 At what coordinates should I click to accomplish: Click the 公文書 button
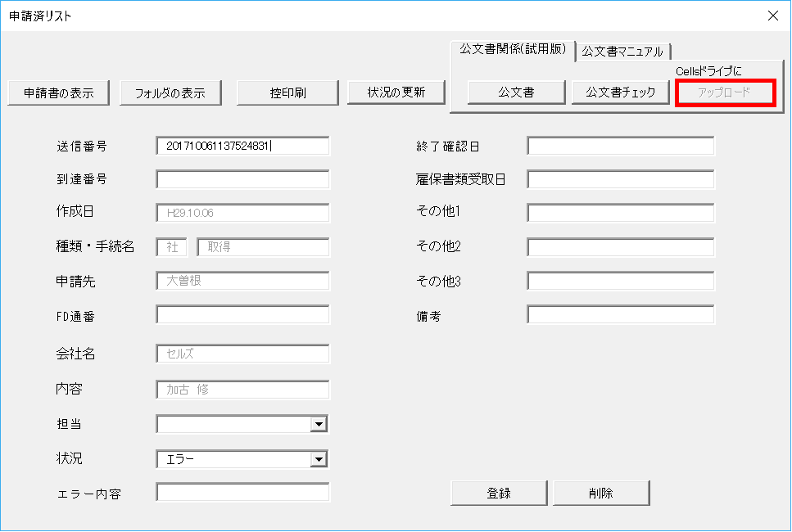(516, 92)
